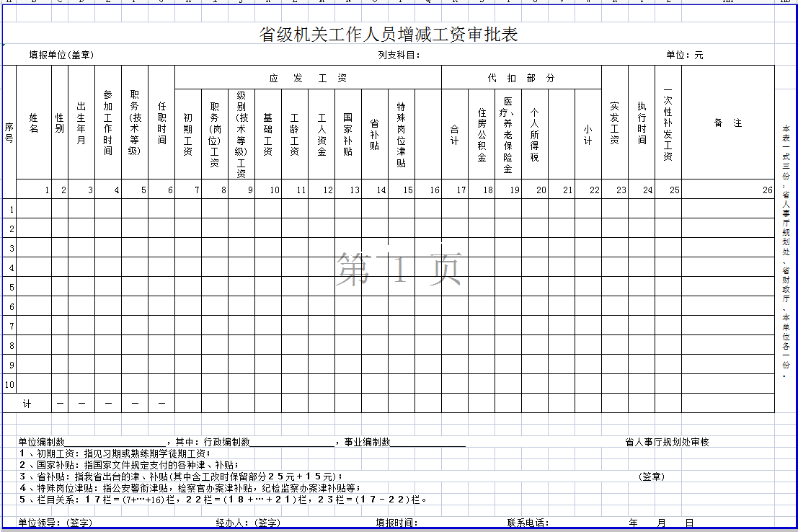This screenshot has width=798, height=532.
Task: Click the 联系电话 cell
Action: point(528,523)
